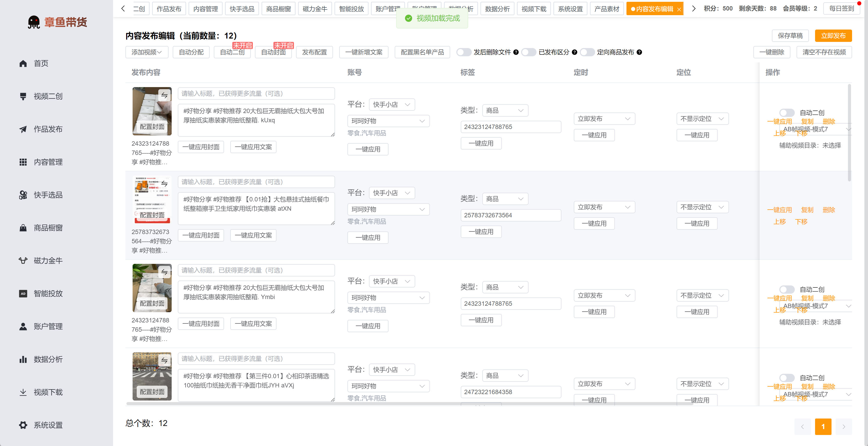Switch to the 磁力金牛 tab
This screenshot has height=446, width=868.
315,9
